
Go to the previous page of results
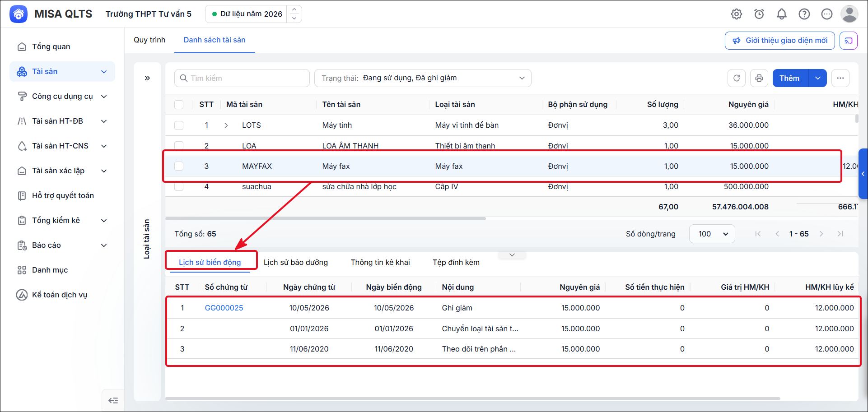click(777, 234)
